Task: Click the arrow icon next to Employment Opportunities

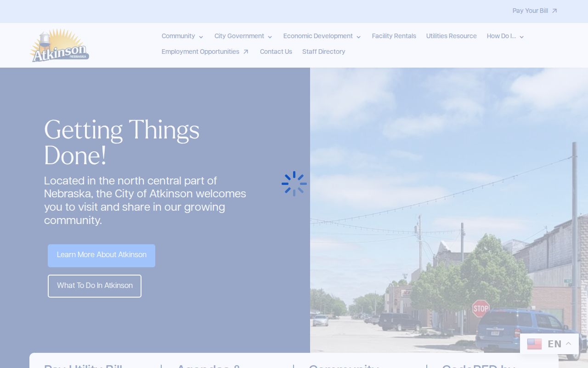Action: [246, 52]
